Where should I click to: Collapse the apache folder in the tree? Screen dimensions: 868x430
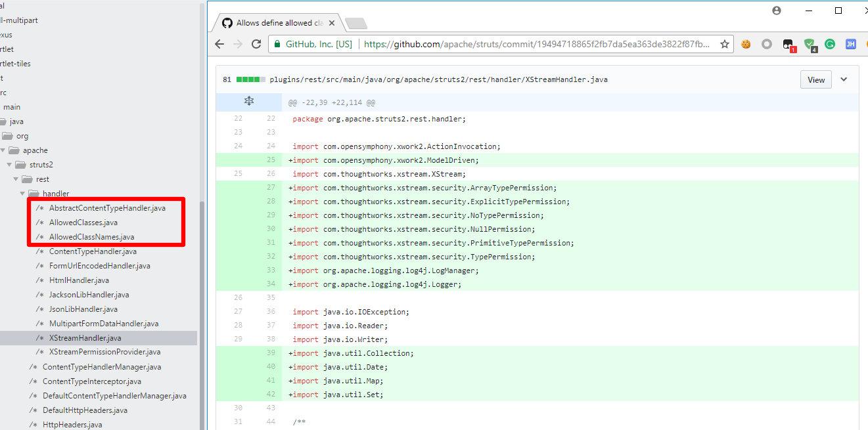pos(2,150)
